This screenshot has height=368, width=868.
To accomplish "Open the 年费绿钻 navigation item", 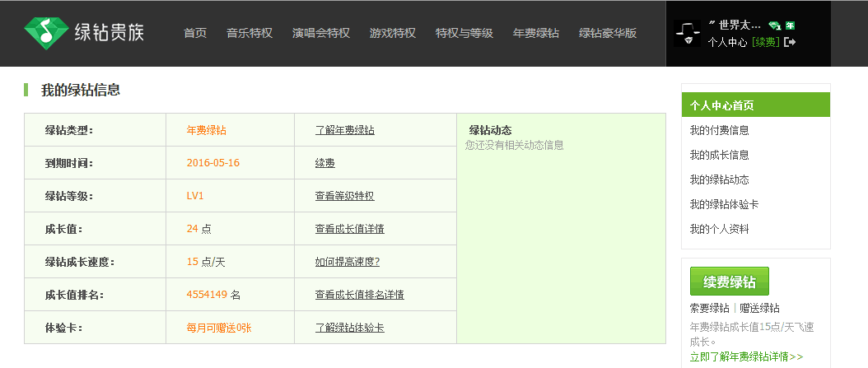I will (x=536, y=33).
